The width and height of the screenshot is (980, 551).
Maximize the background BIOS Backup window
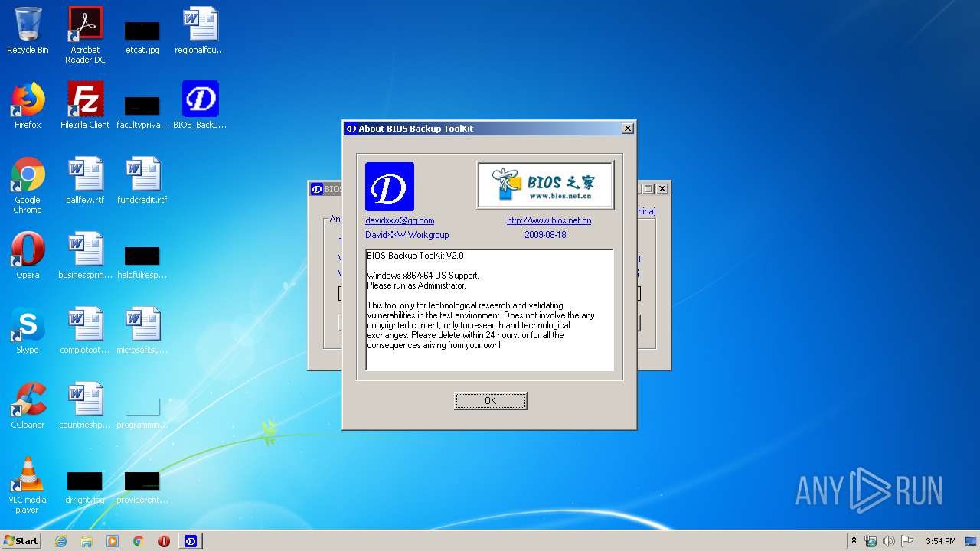click(648, 189)
